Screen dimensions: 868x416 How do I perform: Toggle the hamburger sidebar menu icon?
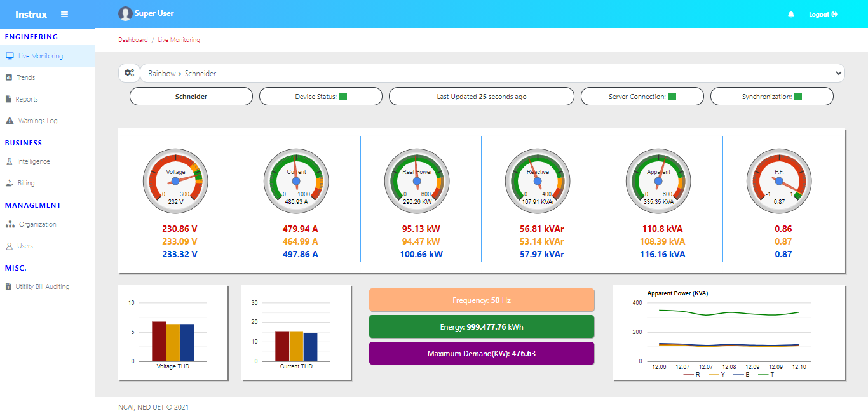click(x=64, y=14)
